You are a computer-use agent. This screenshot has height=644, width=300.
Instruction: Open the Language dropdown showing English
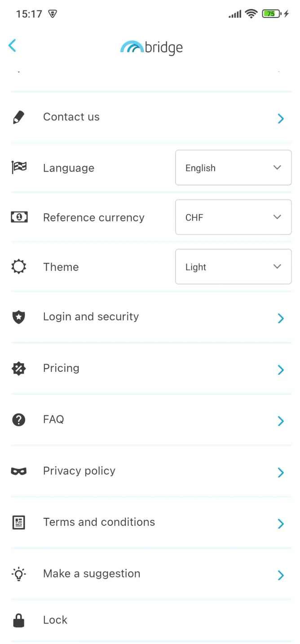(x=233, y=168)
